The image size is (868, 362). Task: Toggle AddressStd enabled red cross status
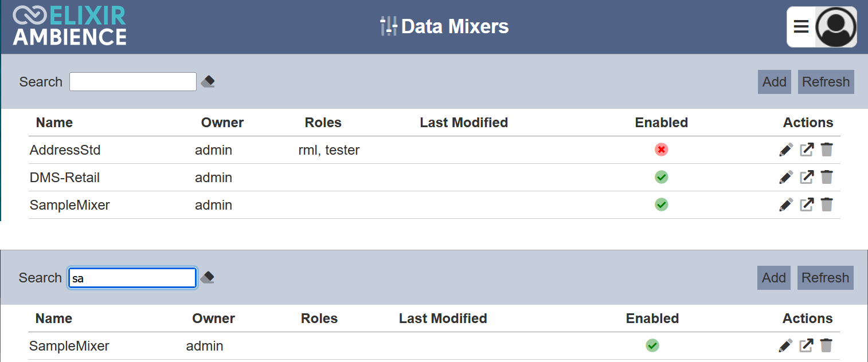coord(661,149)
